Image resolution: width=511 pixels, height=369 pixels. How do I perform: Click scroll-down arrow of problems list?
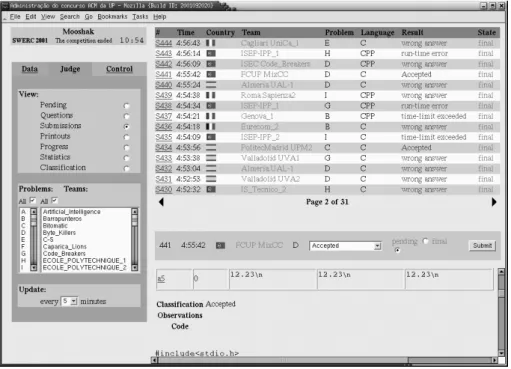point(33,267)
